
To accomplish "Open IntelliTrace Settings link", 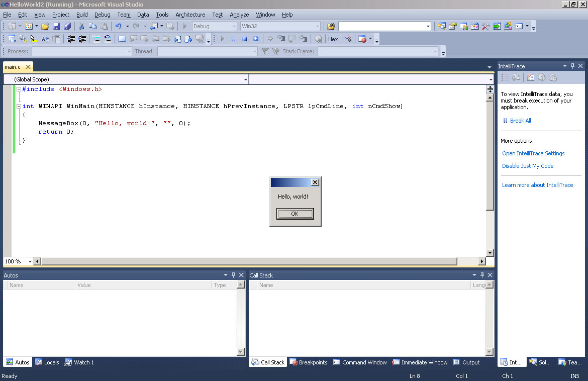I will [533, 153].
